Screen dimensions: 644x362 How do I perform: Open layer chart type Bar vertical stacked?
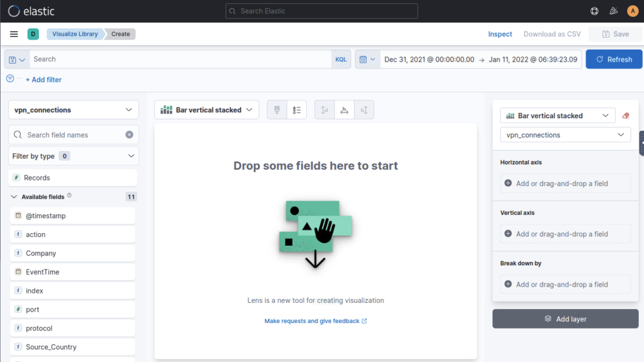click(557, 116)
